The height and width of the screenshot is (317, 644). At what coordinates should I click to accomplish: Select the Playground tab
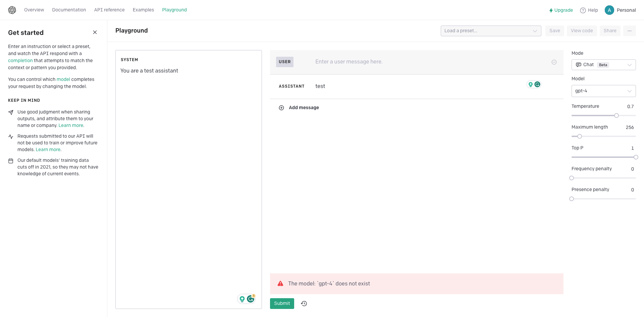tap(174, 10)
